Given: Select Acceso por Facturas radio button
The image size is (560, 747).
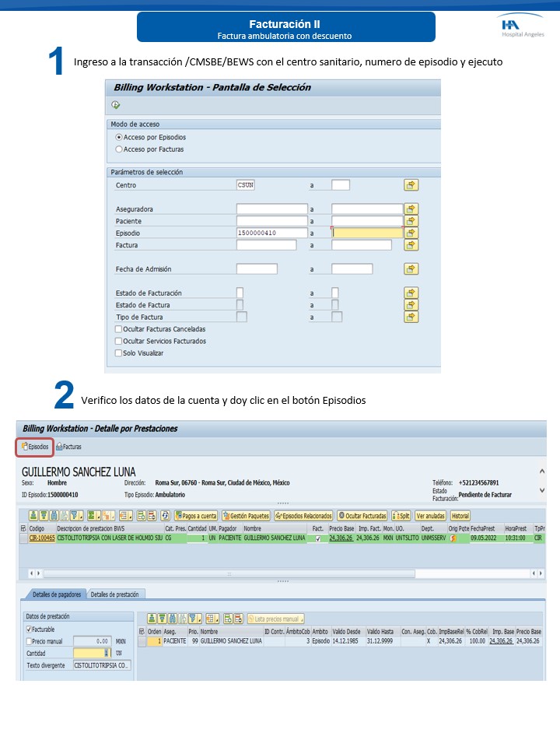Looking at the screenshot, I should click(x=119, y=149).
